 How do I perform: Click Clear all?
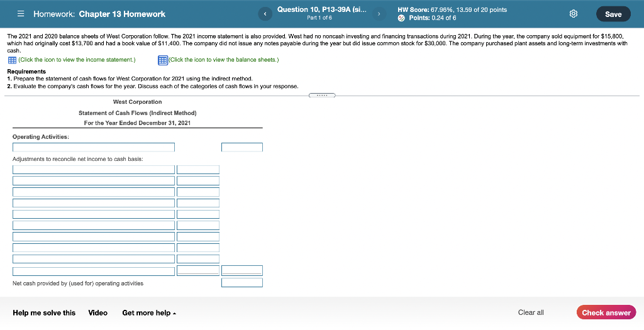point(531,313)
